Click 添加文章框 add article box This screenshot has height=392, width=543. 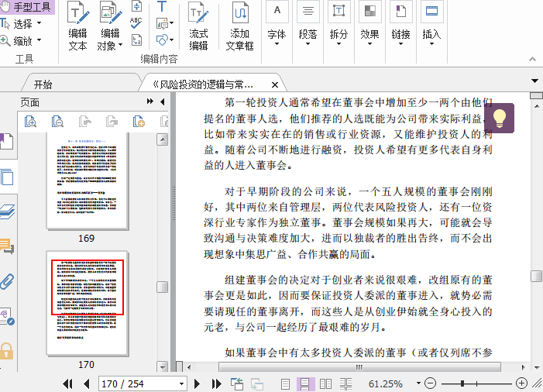click(239, 26)
